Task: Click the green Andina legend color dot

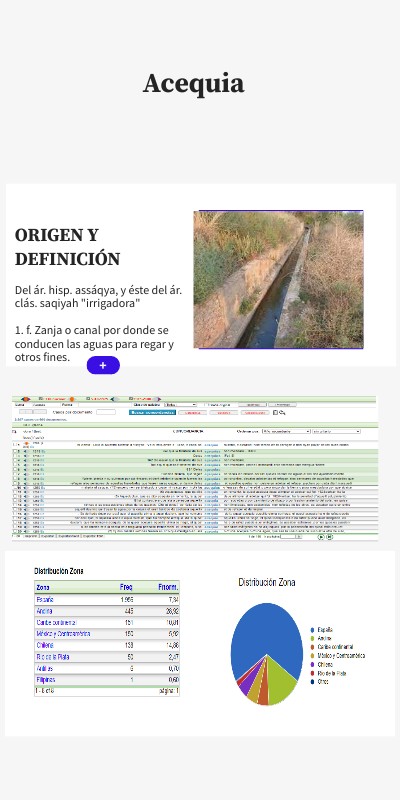Action: [x=312, y=639]
